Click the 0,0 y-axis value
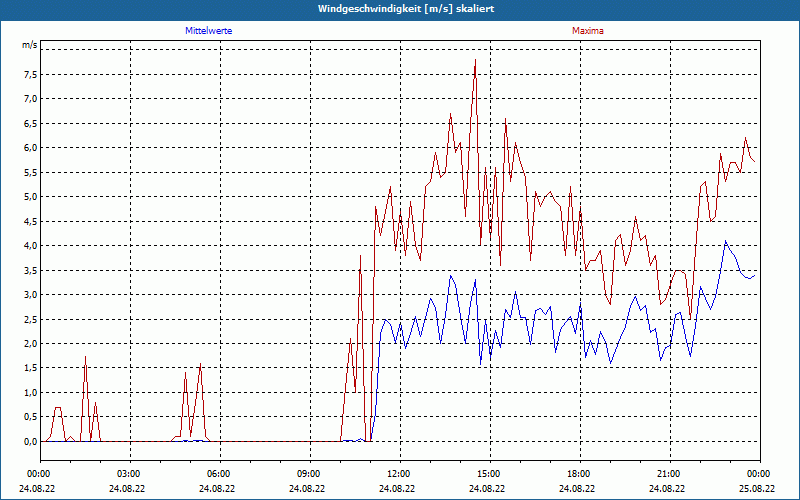This screenshot has width=800, height=500. tap(31, 442)
